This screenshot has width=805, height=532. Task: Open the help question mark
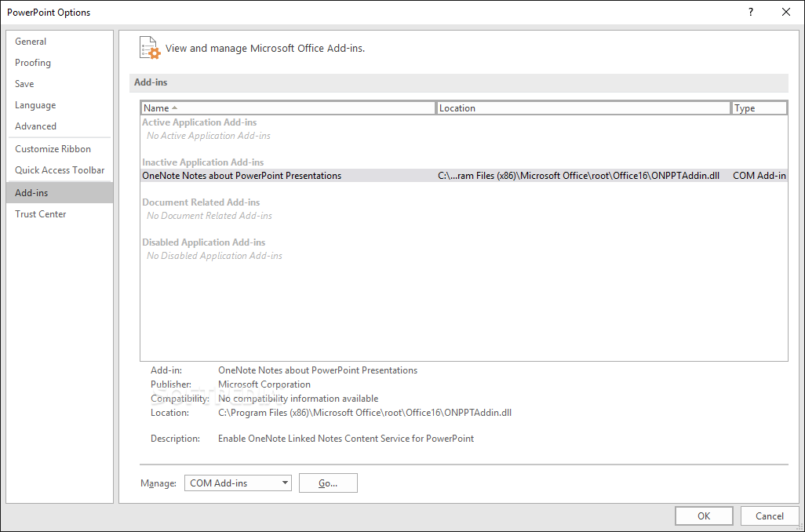pos(751,12)
